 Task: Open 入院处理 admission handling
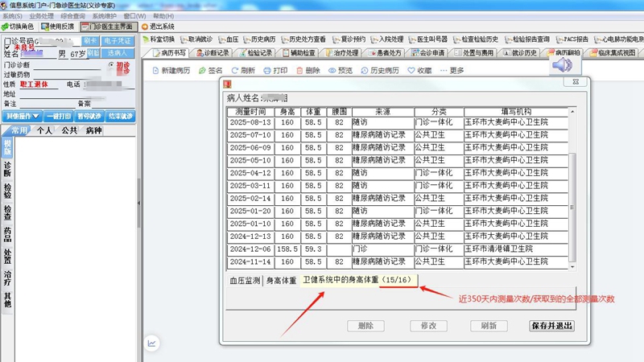click(387, 39)
